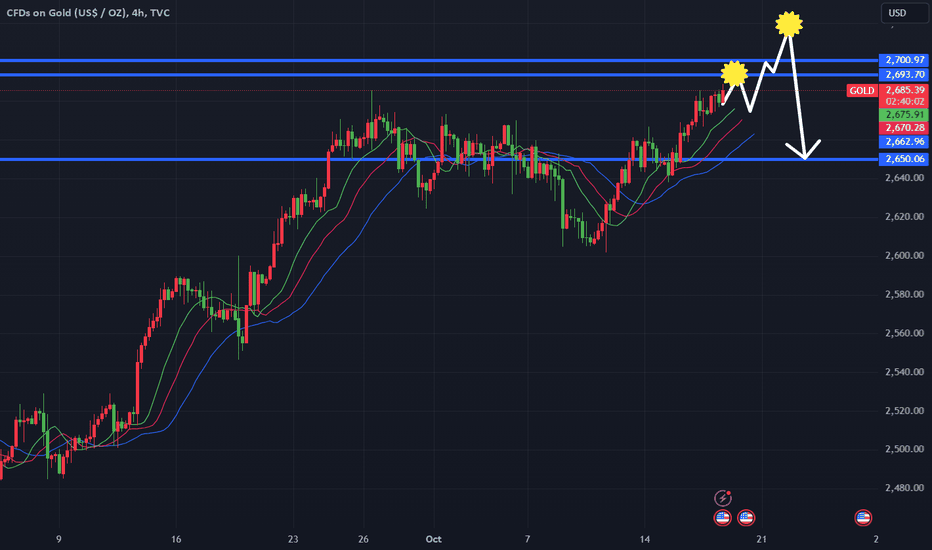Click the 2,620.00 price axis value
The image size is (932, 550).
coord(904,216)
